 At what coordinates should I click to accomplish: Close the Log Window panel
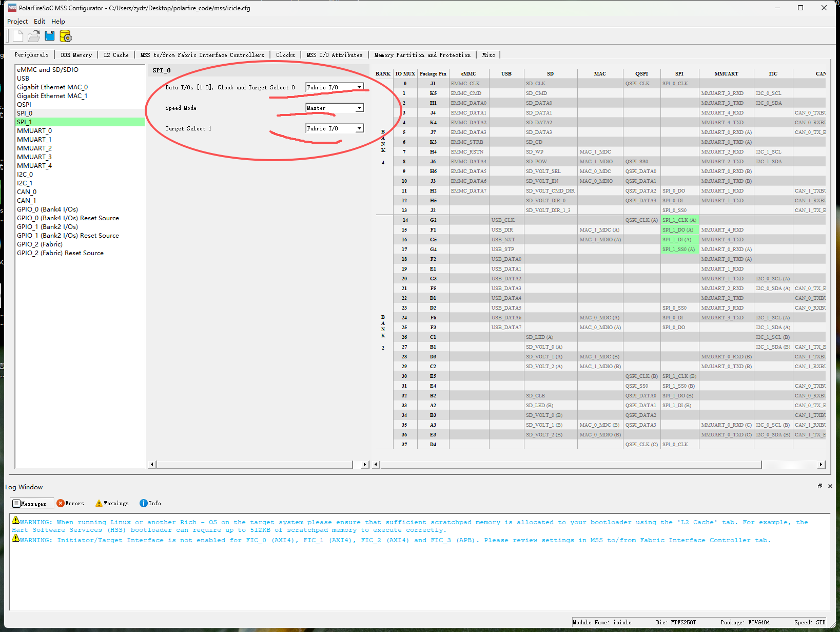[830, 486]
